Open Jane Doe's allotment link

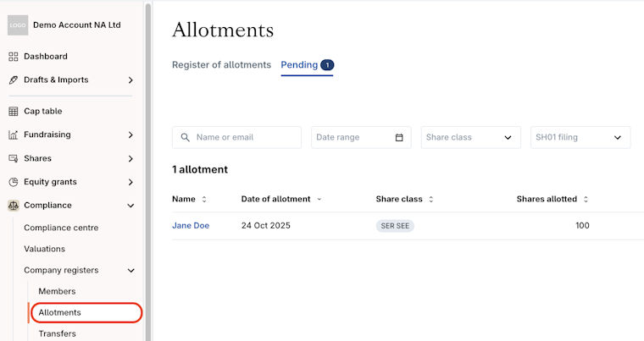[191, 226]
